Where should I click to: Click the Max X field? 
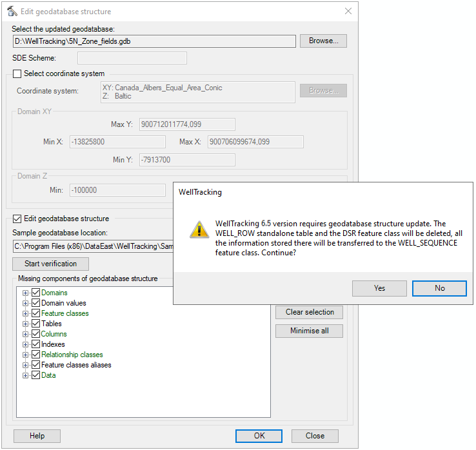point(255,142)
